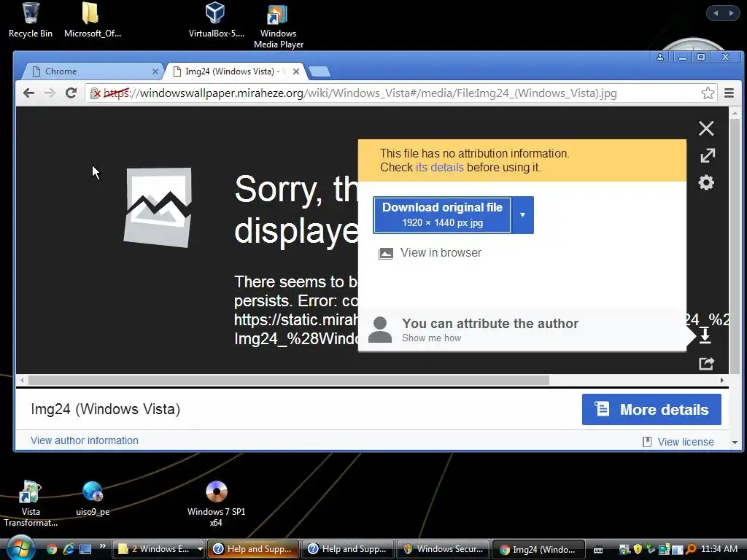Image resolution: width=747 pixels, height=560 pixels.
Task: Select the Microsoft_Of... folder on the desktop
Action: point(93,20)
